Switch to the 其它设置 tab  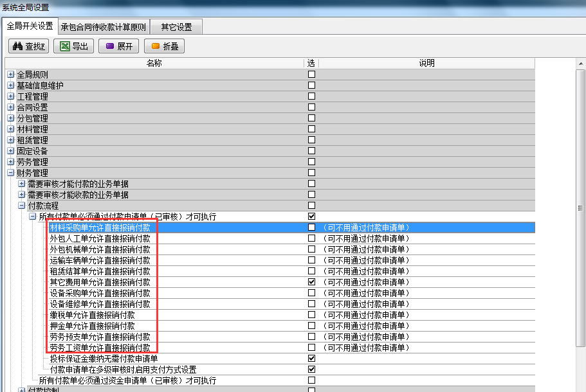pyautogui.click(x=176, y=27)
